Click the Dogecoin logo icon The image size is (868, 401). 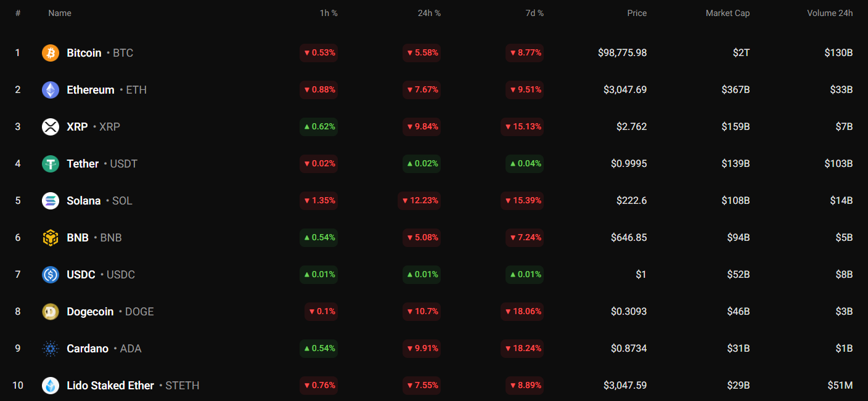pos(51,312)
